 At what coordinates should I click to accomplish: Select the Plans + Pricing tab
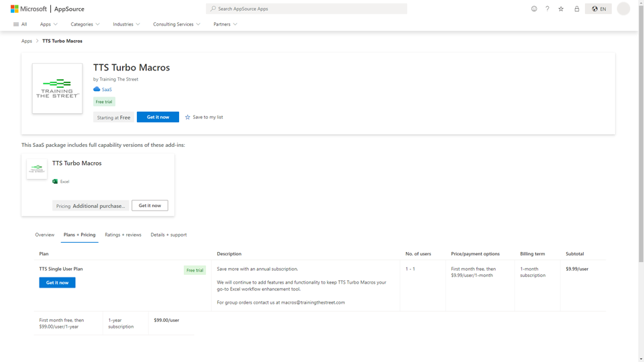click(x=79, y=235)
